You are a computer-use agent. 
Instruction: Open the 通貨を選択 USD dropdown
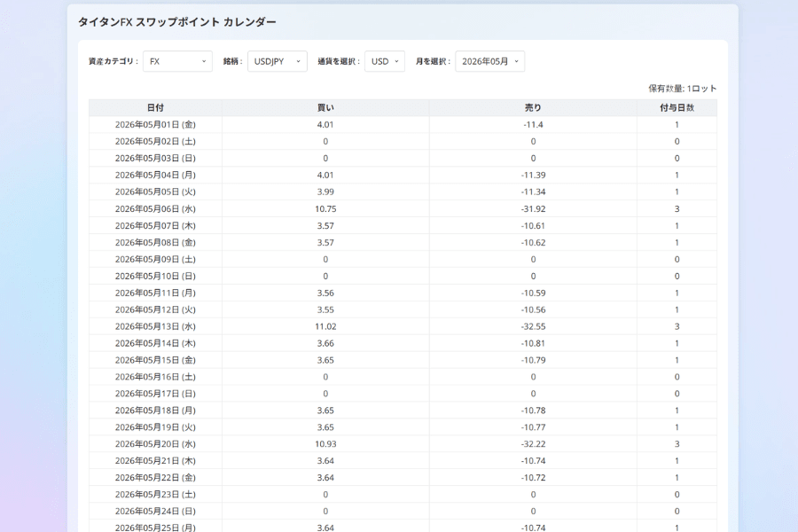point(385,61)
